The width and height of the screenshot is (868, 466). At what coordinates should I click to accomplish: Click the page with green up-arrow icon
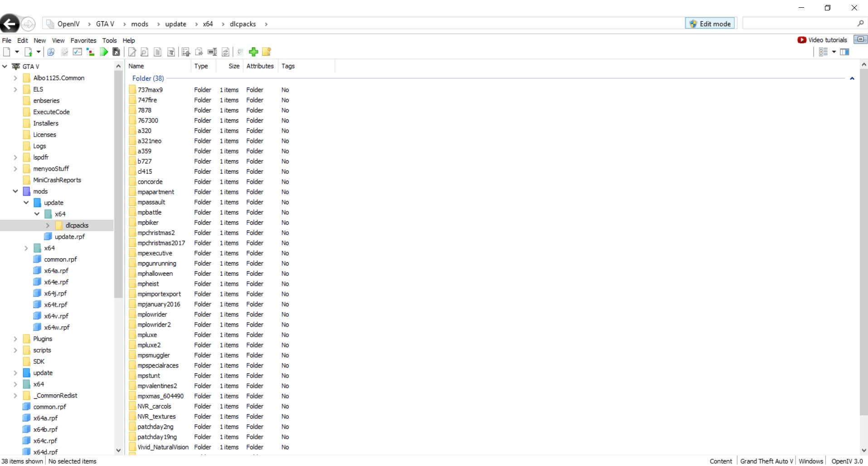28,52
